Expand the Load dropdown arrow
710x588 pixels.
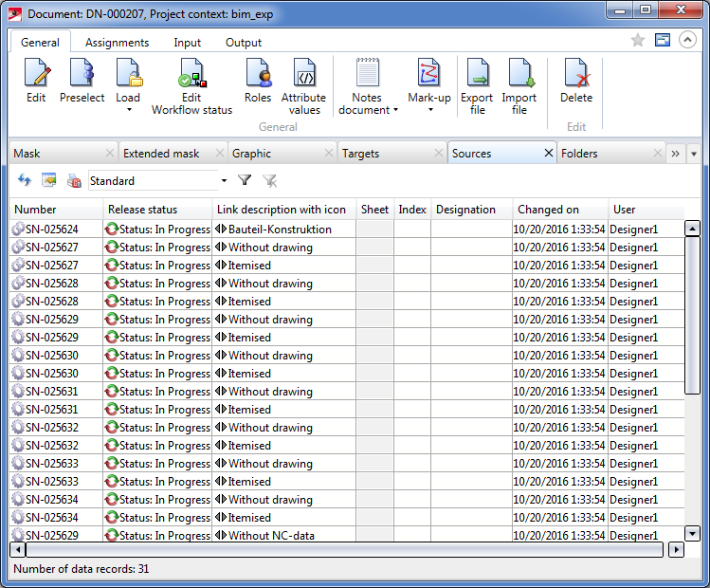[128, 110]
